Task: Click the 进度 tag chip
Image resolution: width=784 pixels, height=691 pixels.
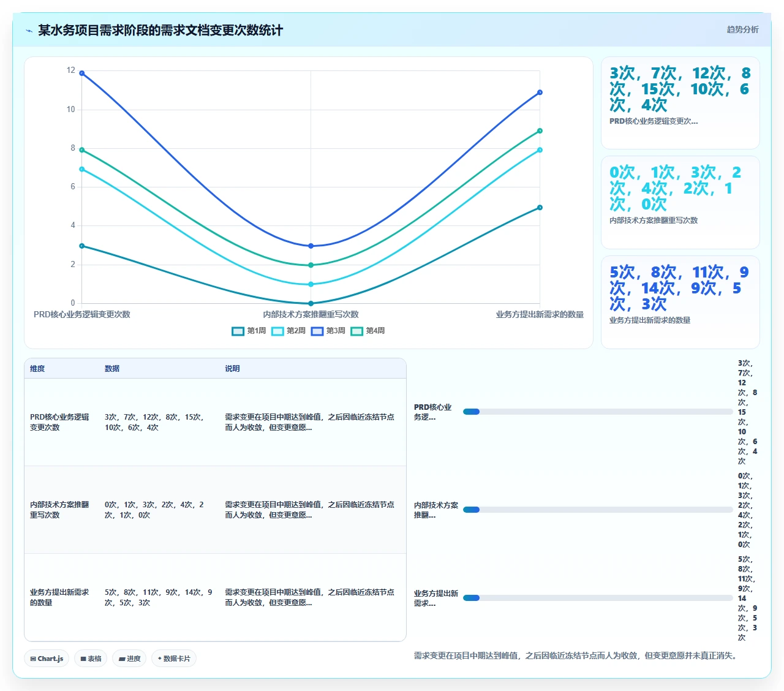Action: (129, 659)
